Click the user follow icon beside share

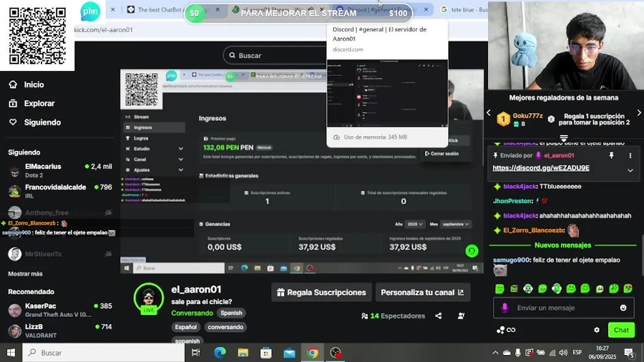click(x=461, y=316)
